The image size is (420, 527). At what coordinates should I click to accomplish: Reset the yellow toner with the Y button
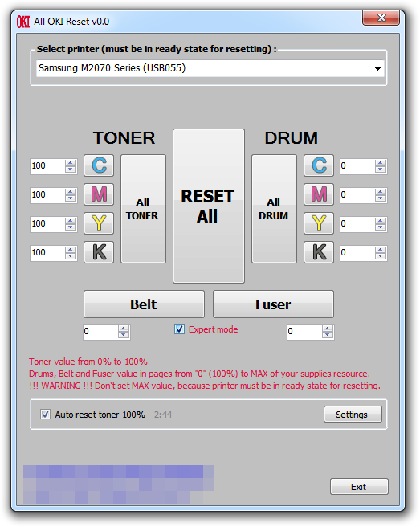[99, 223]
